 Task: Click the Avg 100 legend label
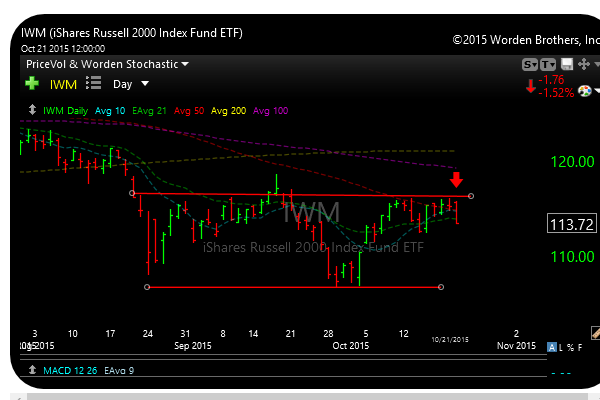point(271,111)
